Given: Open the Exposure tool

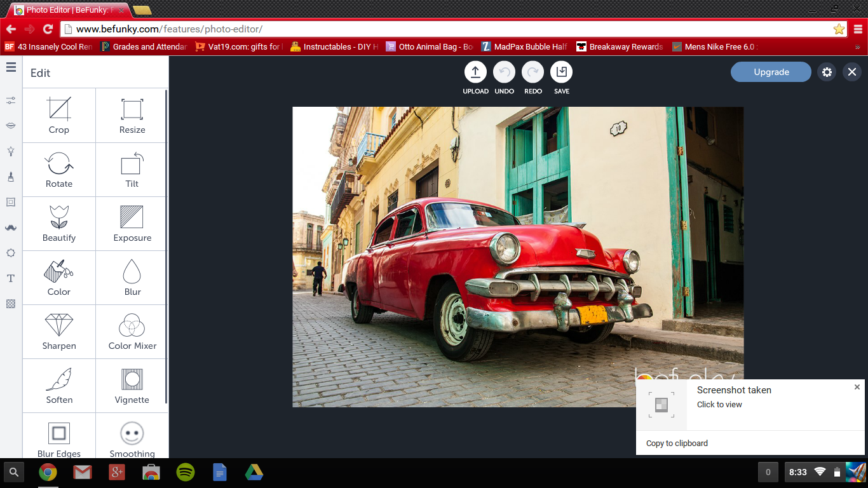Looking at the screenshot, I should (x=132, y=224).
